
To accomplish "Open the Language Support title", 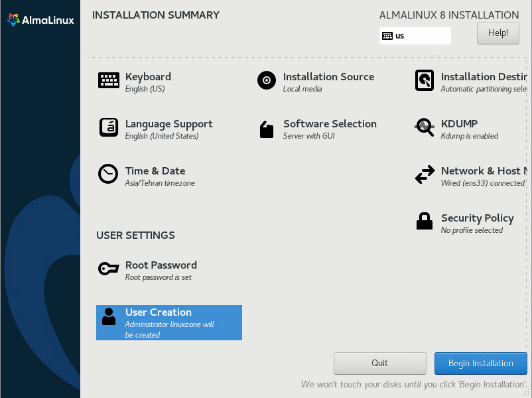I will tap(169, 124).
